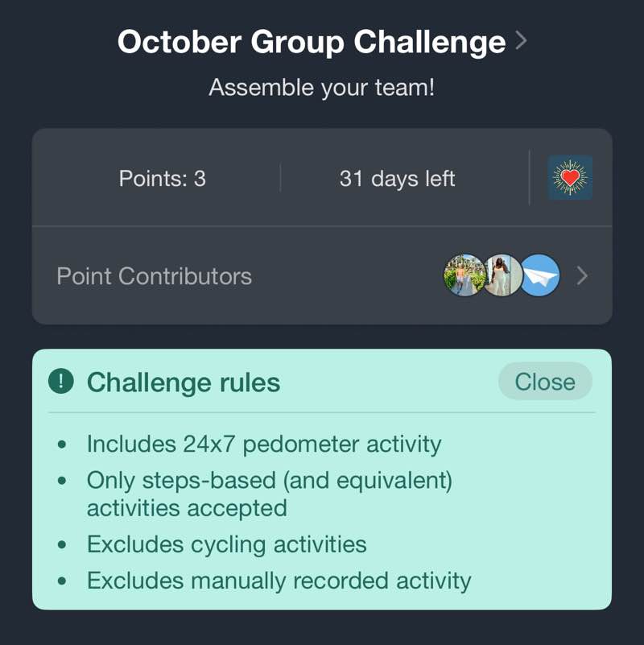Click the Points: 3 score

[162, 178]
